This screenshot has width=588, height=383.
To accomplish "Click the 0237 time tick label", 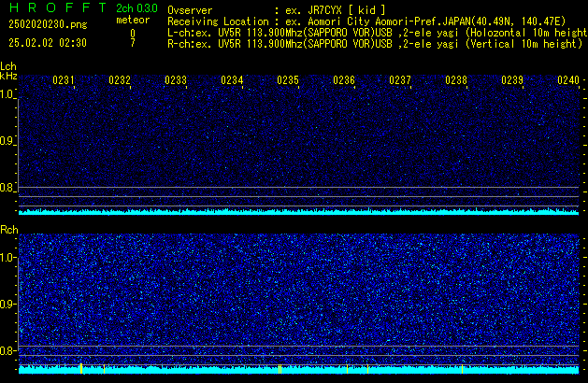I will (400, 80).
